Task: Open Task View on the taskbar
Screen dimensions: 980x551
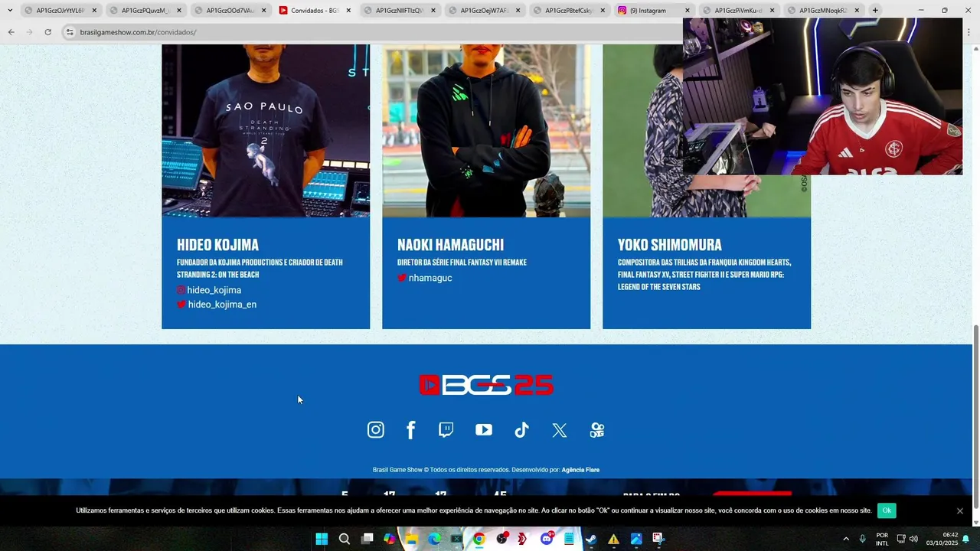Action: (367, 539)
